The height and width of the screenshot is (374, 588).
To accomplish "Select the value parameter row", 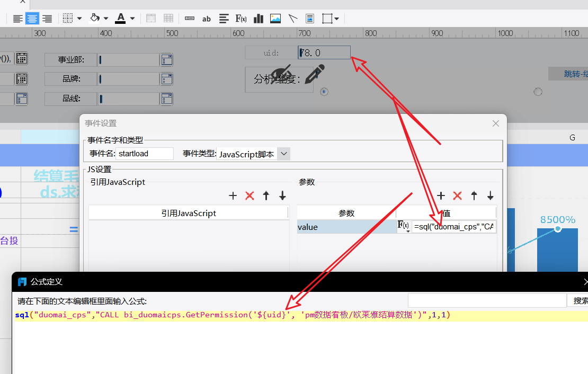I will pos(346,227).
